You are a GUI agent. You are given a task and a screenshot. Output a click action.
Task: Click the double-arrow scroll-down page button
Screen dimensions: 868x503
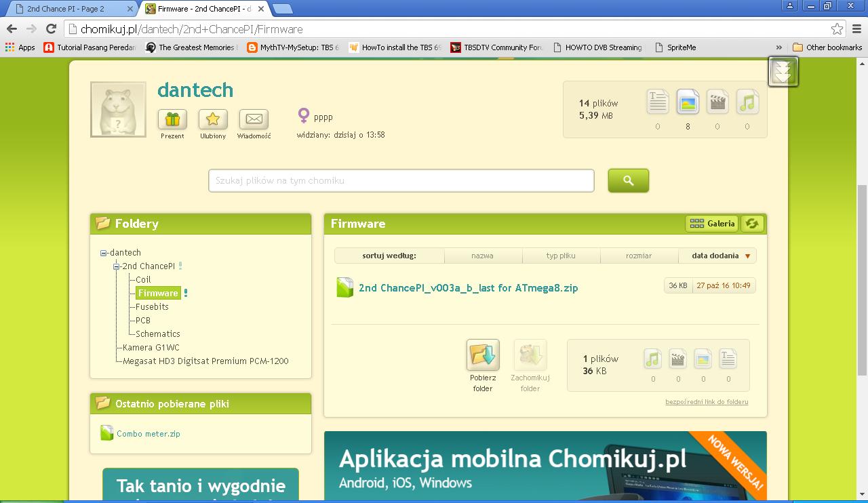[783, 71]
